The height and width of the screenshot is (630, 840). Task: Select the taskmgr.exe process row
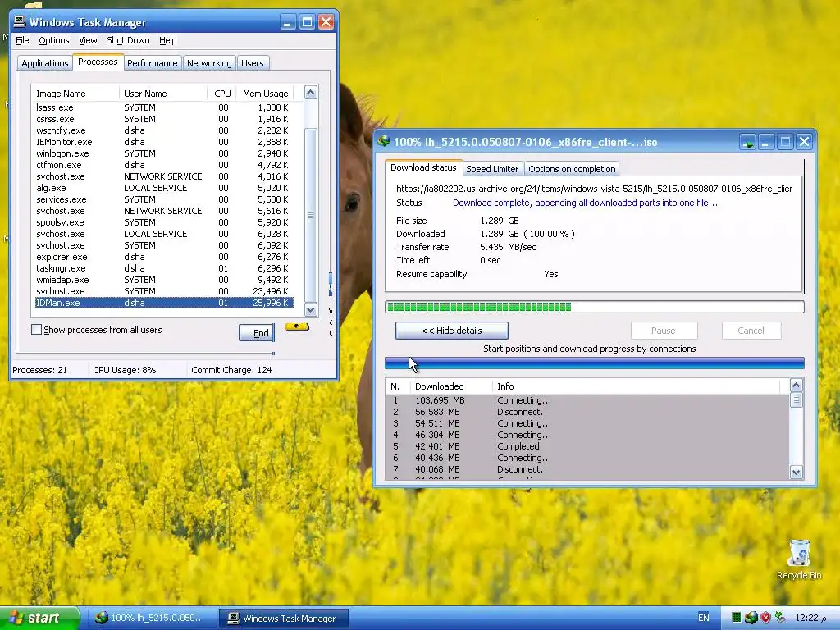[164, 268]
